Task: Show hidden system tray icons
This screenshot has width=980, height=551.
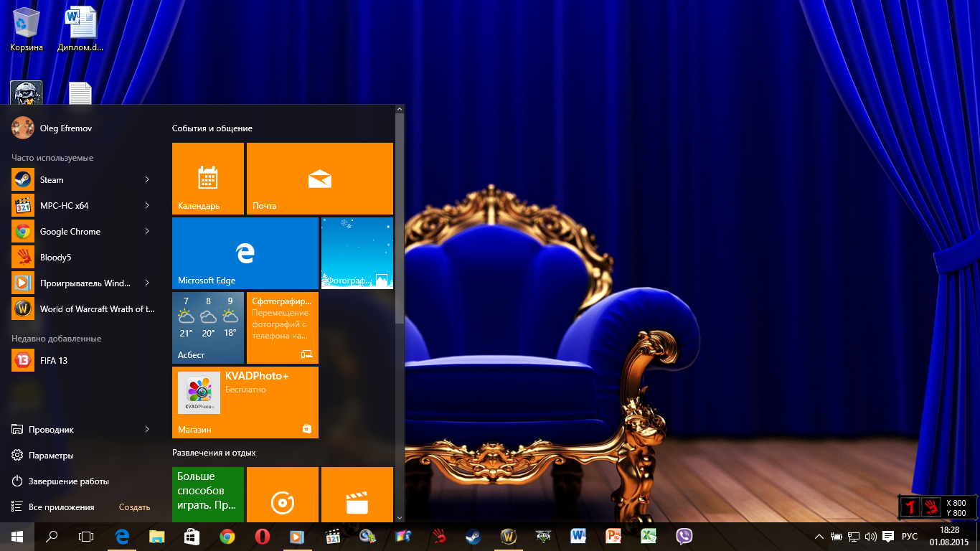Action: [x=819, y=537]
